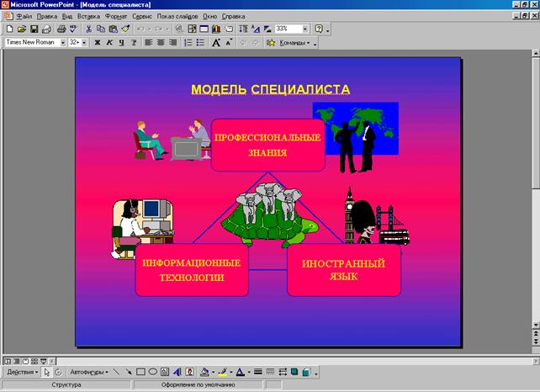Save the presentation with the floppy icon
Image resolution: width=540 pixels, height=392 pixels.
(34, 29)
